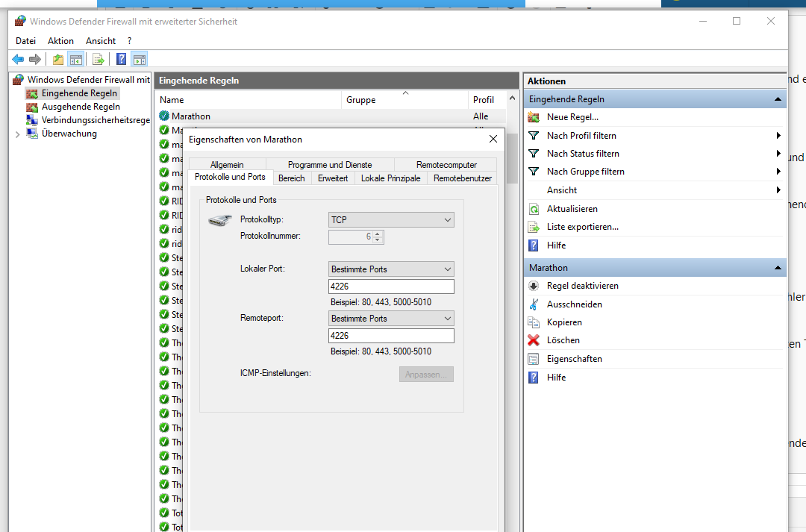
Task: Expand the Überwachung tree node arrow
Action: click(x=17, y=134)
